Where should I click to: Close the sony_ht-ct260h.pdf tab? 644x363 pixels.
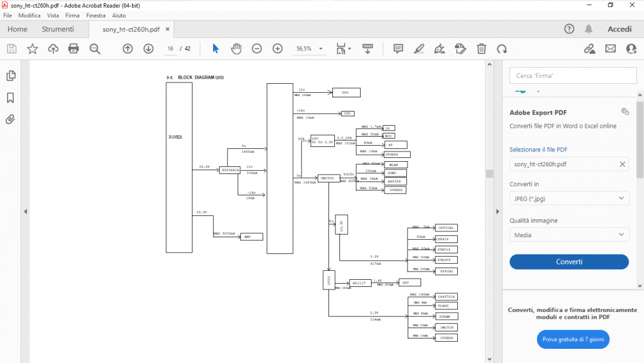click(x=168, y=29)
